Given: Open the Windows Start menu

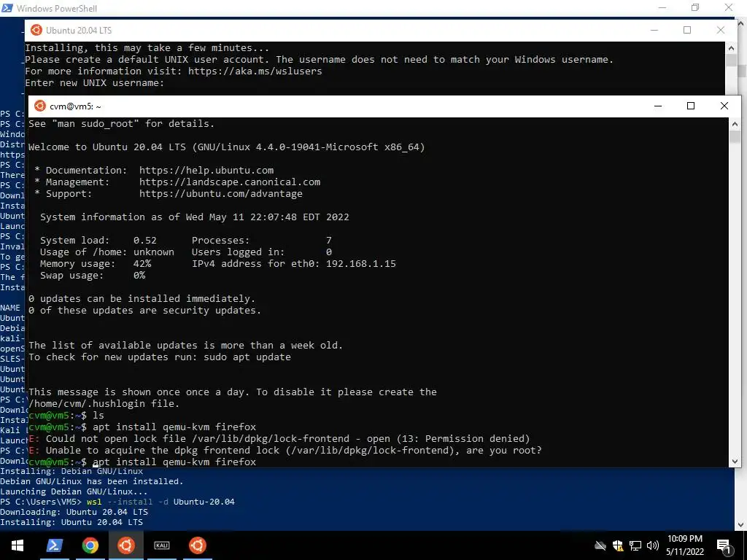Looking at the screenshot, I should [18, 545].
